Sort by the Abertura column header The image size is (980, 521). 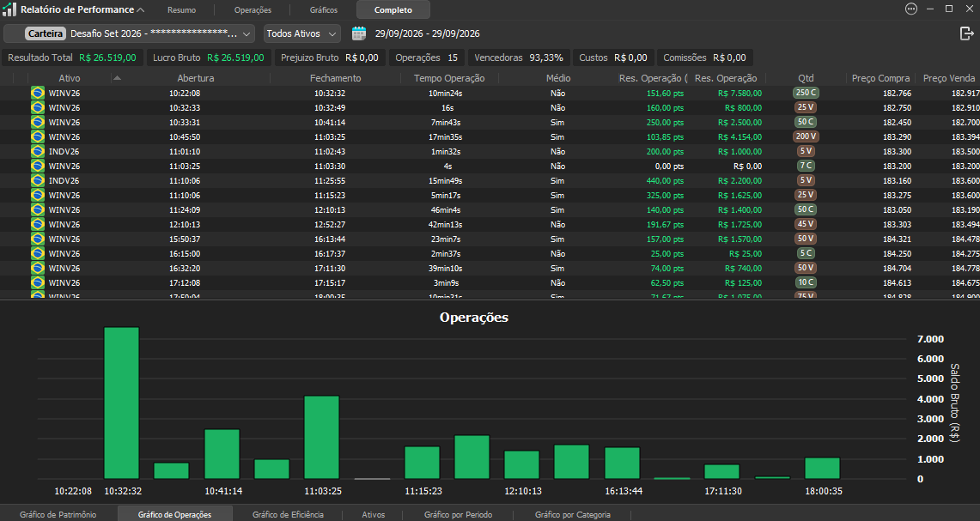click(196, 78)
